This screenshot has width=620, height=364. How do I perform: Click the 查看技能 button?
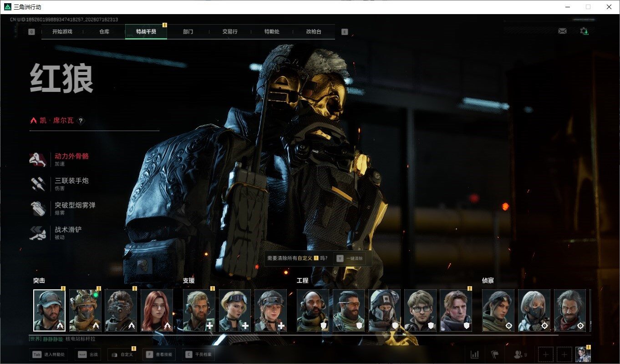tap(159, 354)
